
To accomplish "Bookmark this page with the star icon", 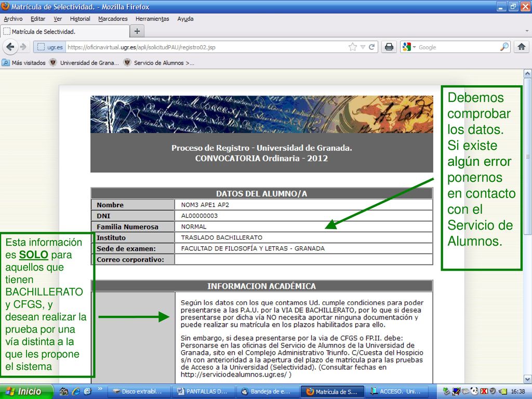I will tap(353, 47).
